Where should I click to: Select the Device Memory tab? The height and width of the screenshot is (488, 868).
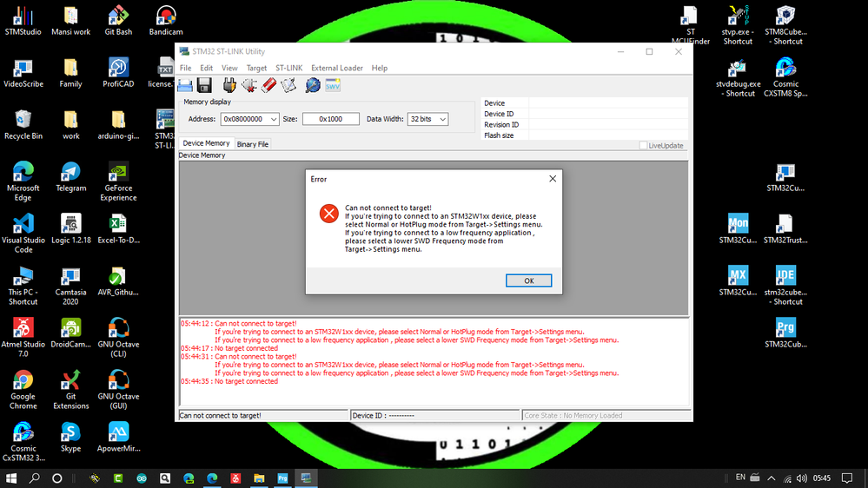(x=206, y=143)
